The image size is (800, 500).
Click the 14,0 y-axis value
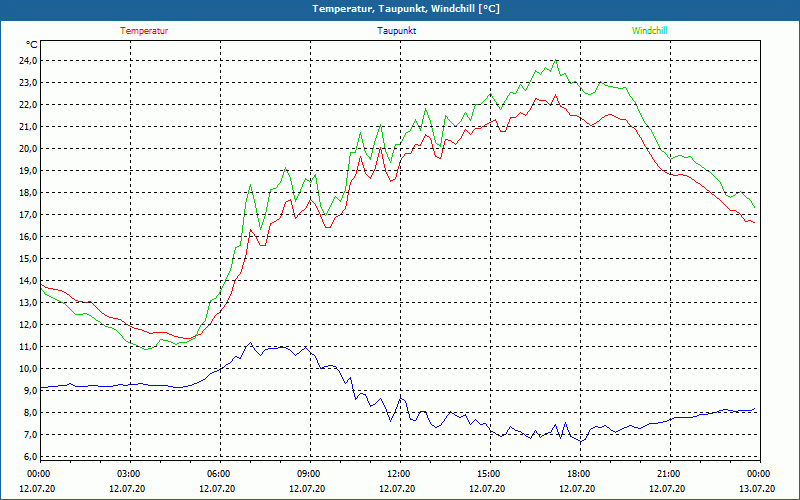pyautogui.click(x=28, y=281)
